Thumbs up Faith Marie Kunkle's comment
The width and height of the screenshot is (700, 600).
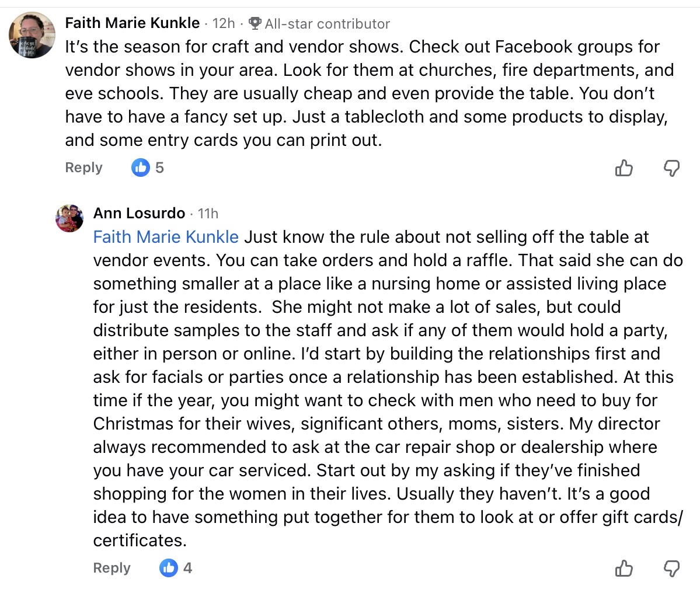coord(624,169)
